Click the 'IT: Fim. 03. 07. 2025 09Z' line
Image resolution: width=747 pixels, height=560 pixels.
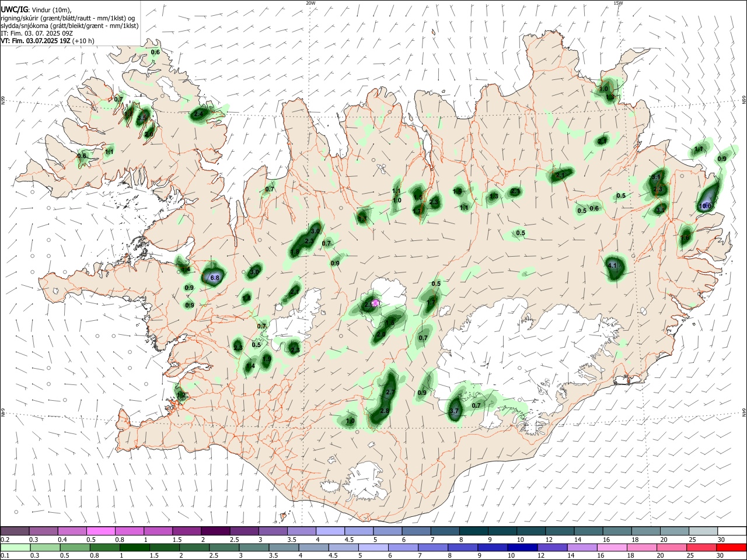tap(37, 33)
